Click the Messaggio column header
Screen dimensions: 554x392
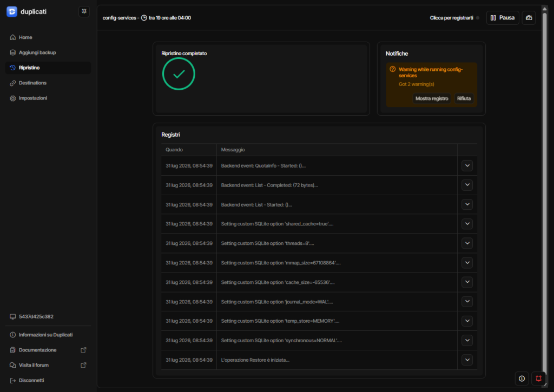coord(233,150)
